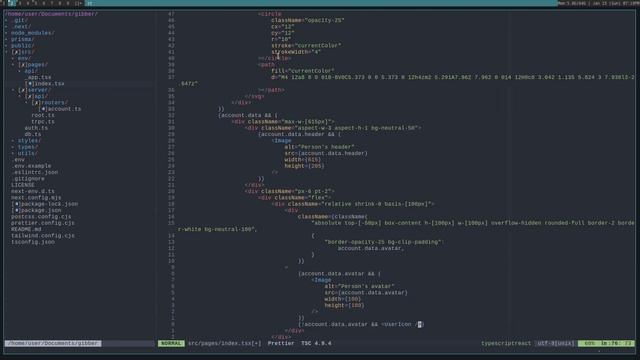
Task: Open prettier.config.cjs file
Action: (43, 223)
